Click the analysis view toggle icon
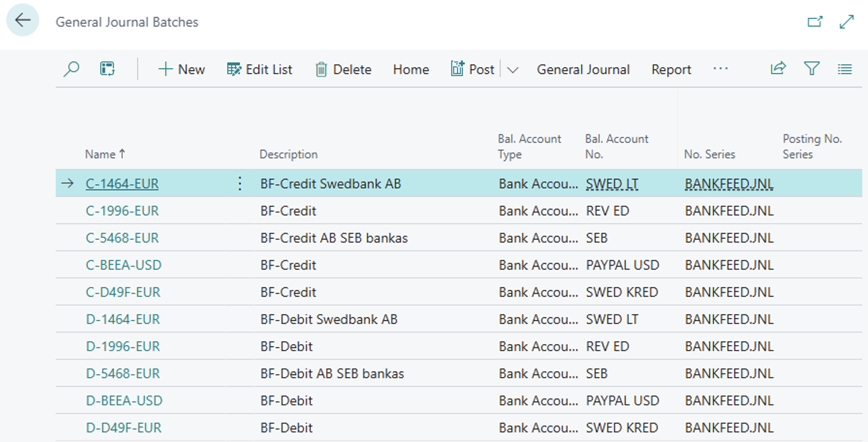868x442 pixels. click(x=107, y=69)
